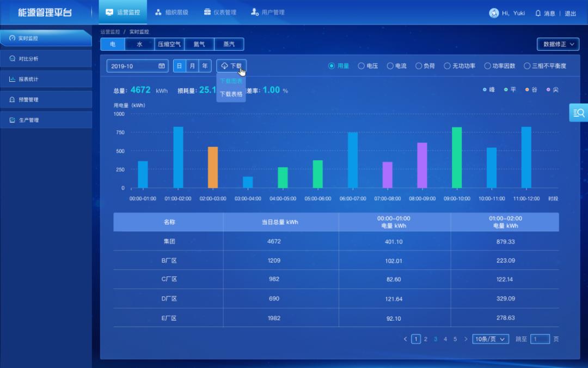Click the purple 08:00-09:00 bar
Viewport: 588px width, 368px height.
(422, 165)
